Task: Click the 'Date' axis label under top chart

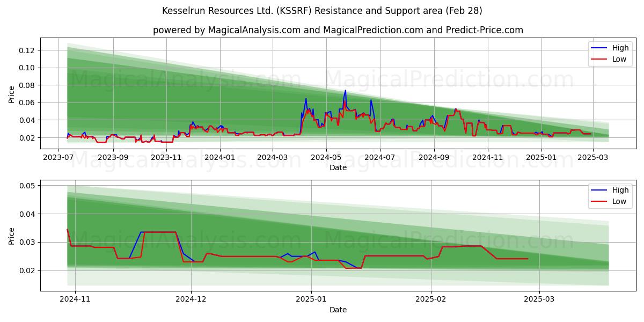Action: click(x=338, y=167)
